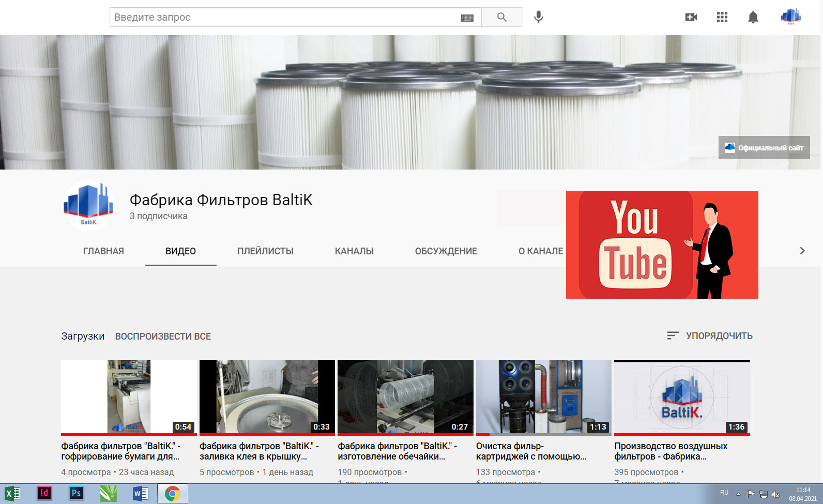Screen dimensions: 823x504
Task: Click the Action Center flag tray icon
Action: point(751,494)
